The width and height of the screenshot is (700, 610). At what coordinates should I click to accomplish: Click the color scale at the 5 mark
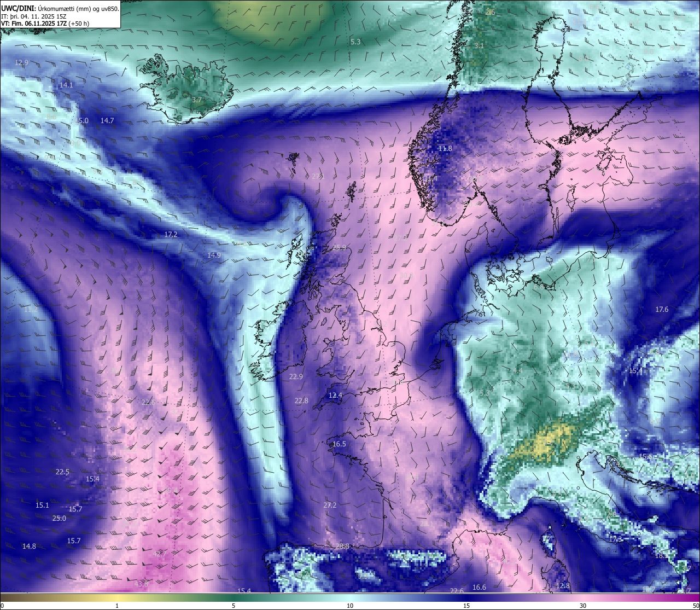click(234, 606)
